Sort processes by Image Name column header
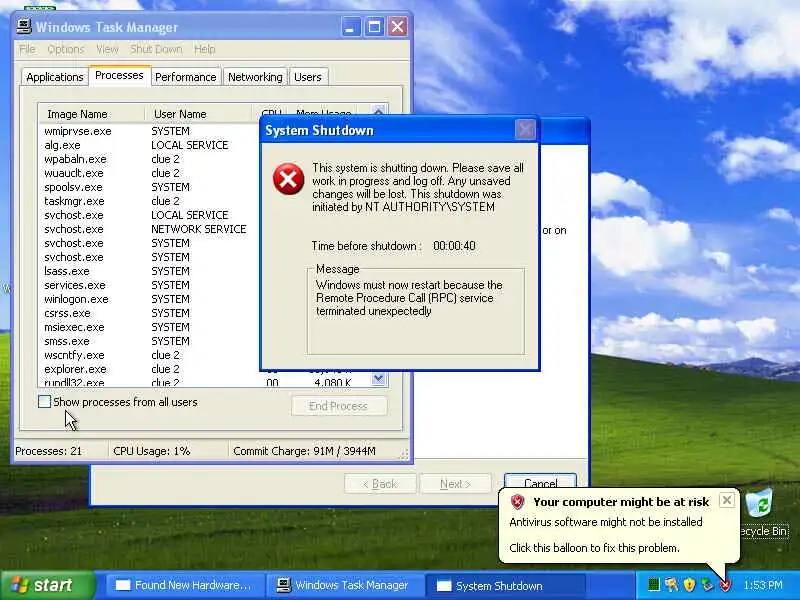Image resolution: width=800 pixels, height=600 pixels. click(x=92, y=114)
